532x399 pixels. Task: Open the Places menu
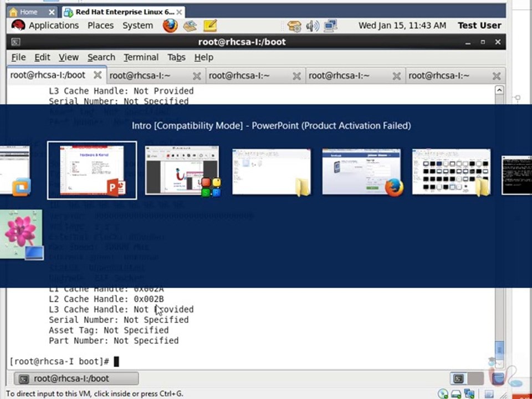tap(100, 25)
